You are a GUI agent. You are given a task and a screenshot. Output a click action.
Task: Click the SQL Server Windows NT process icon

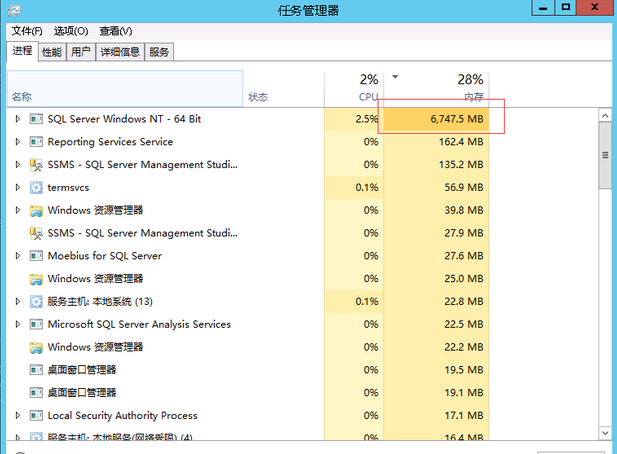(37, 119)
